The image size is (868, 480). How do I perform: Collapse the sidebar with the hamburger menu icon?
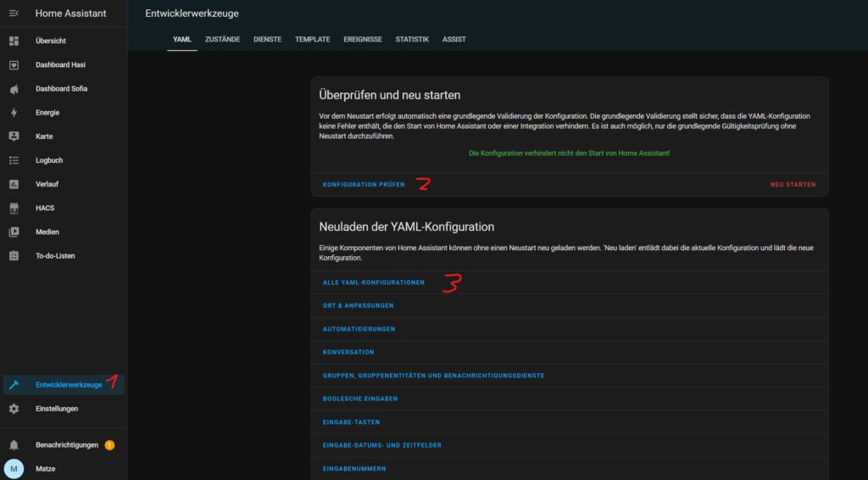click(x=14, y=14)
